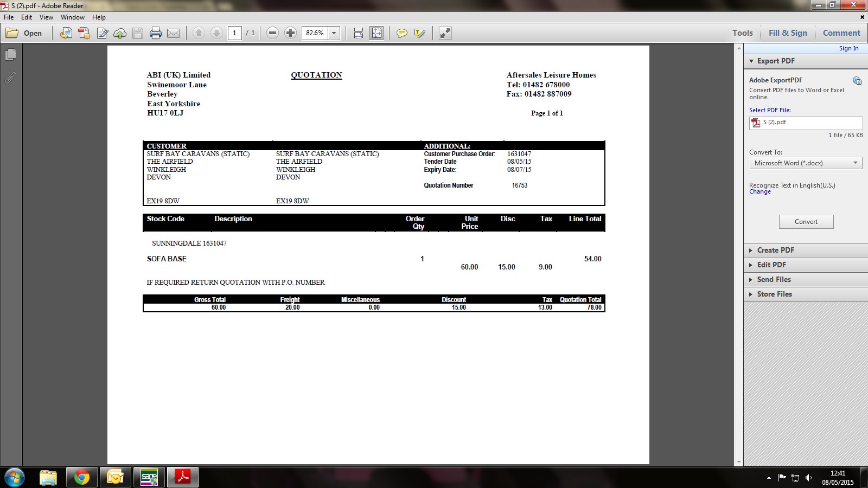The image size is (868, 488).
Task: Click the Sign In link
Action: tap(848, 48)
